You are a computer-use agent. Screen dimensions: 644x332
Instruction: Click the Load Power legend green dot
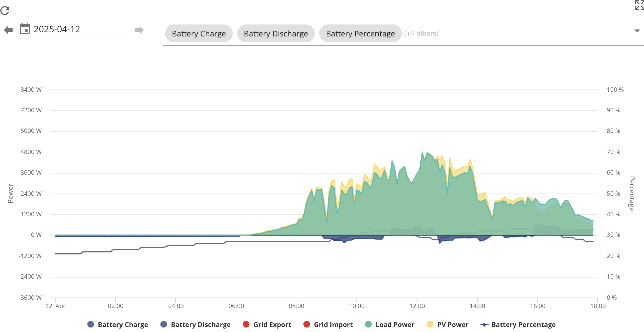click(368, 324)
